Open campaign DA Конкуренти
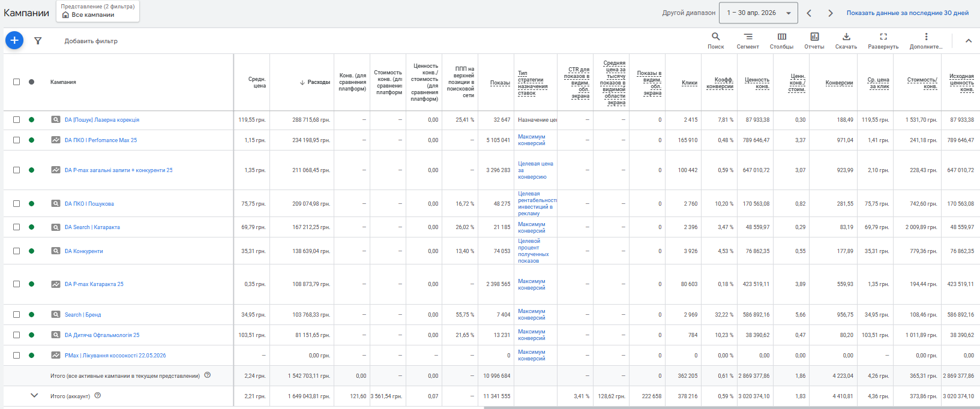The height and width of the screenshot is (409, 980). [84, 251]
